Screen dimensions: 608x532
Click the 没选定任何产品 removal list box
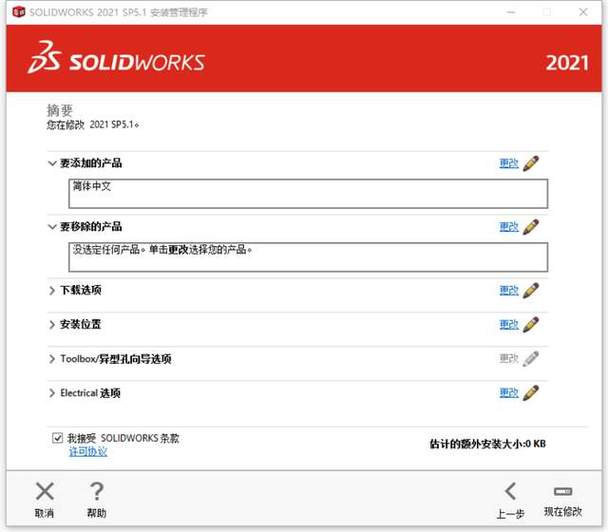(x=308, y=257)
